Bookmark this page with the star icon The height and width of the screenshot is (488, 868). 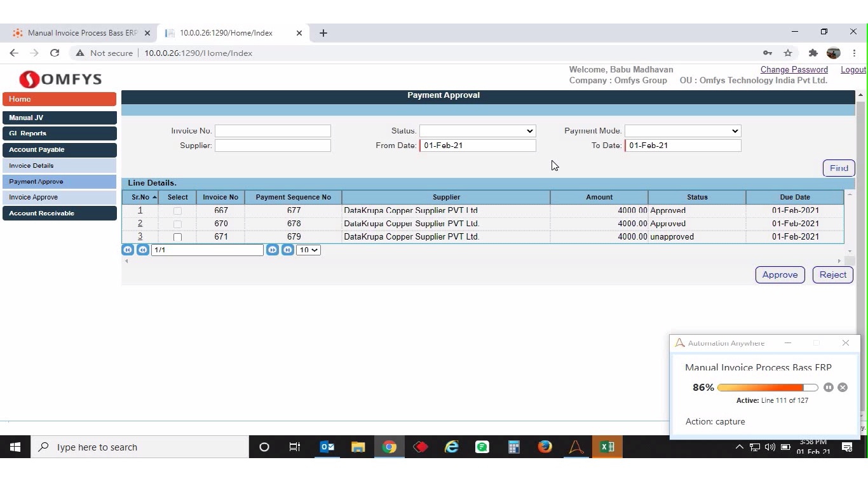[x=788, y=53]
